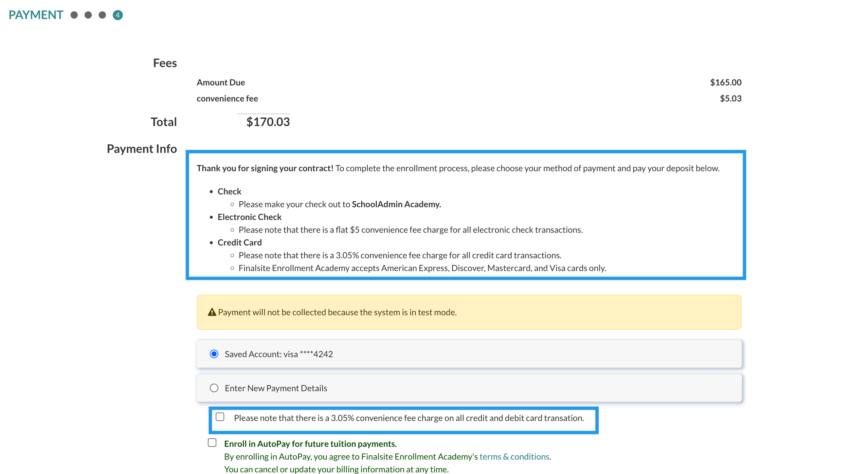Click step 4 indicator in Payment progress
This screenshot has width=868, height=474.
tap(118, 15)
